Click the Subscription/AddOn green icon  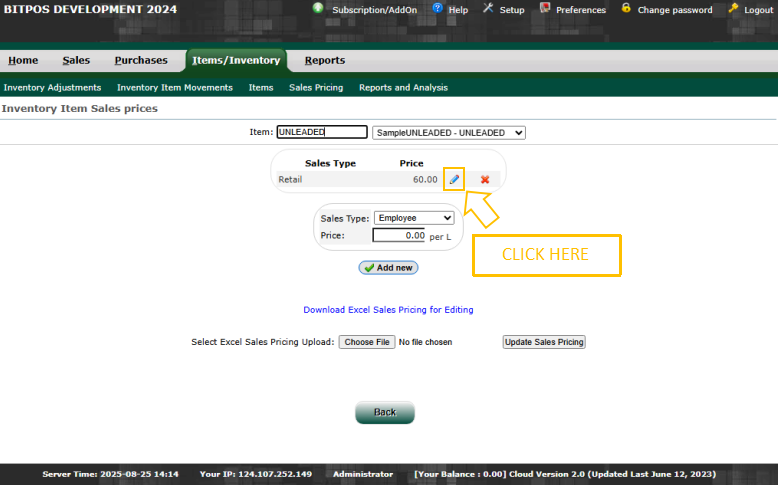click(318, 9)
